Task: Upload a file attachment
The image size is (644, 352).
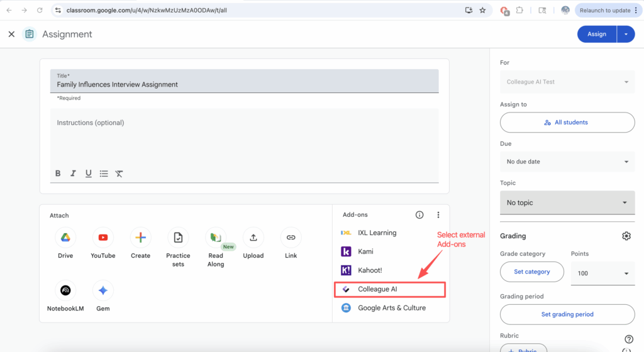Action: click(253, 238)
